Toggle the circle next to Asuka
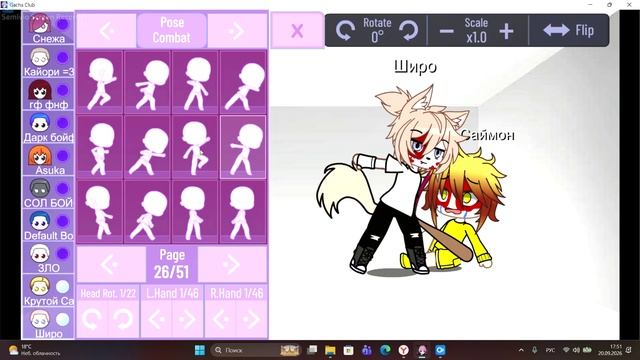Image resolution: width=640 pixels, height=360 pixels. (62, 156)
